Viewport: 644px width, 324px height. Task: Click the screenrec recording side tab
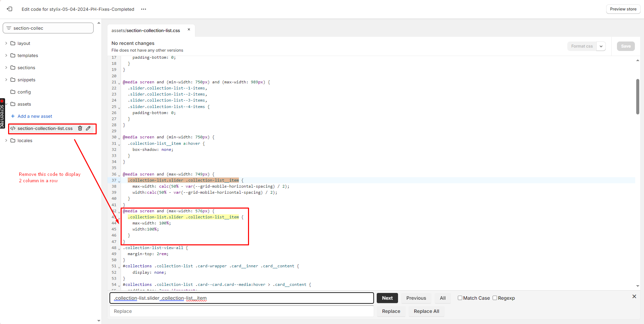[2, 113]
